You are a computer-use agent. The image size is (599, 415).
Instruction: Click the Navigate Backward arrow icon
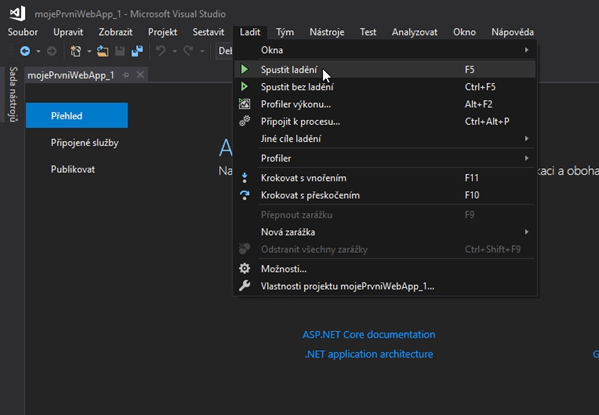pyautogui.click(x=25, y=51)
